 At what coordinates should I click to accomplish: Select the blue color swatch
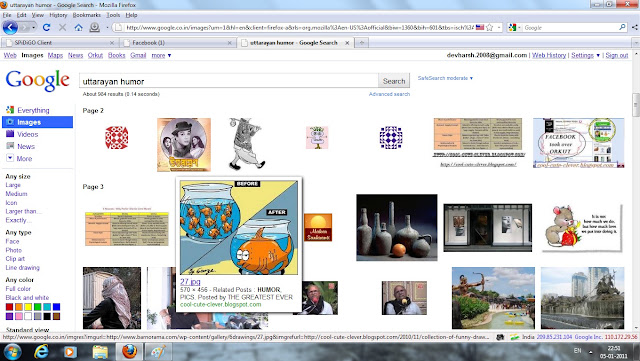coord(56,307)
